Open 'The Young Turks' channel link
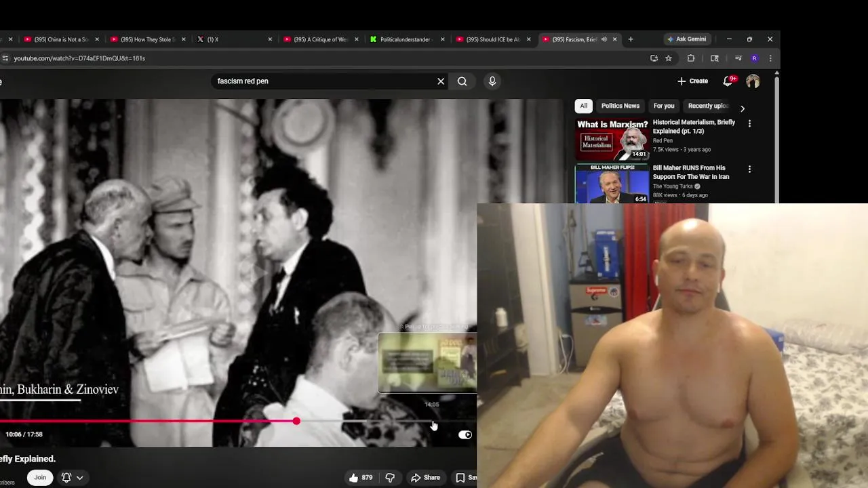868x488 pixels. click(673, 186)
